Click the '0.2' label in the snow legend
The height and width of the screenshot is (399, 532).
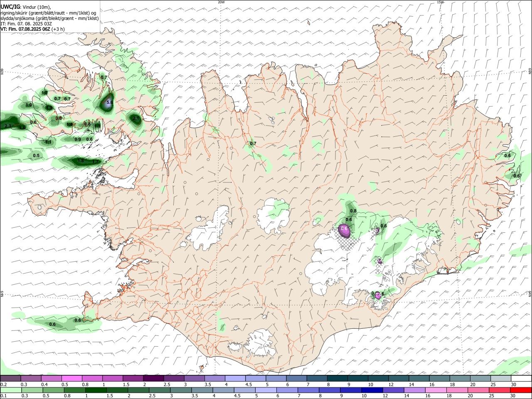[x=4, y=384]
